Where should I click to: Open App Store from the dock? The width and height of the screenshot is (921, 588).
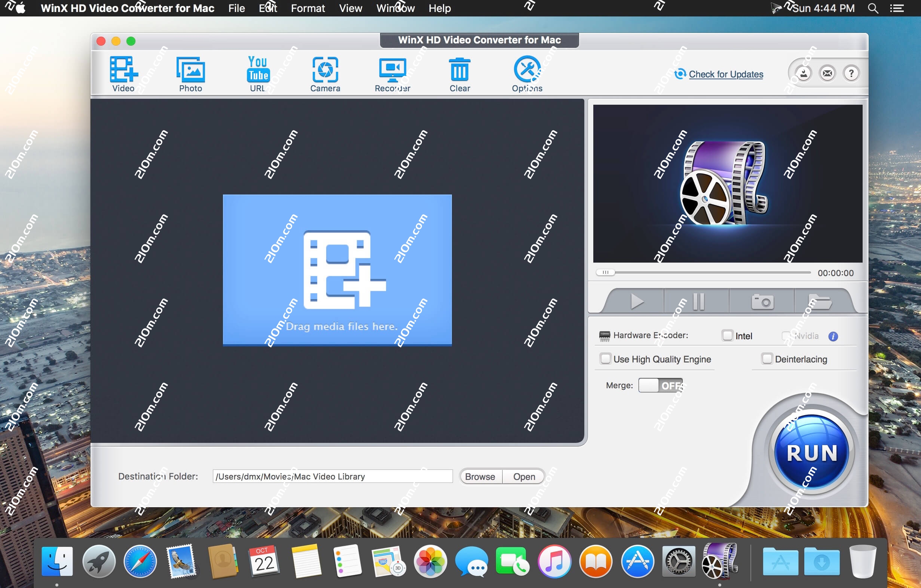[x=637, y=561]
